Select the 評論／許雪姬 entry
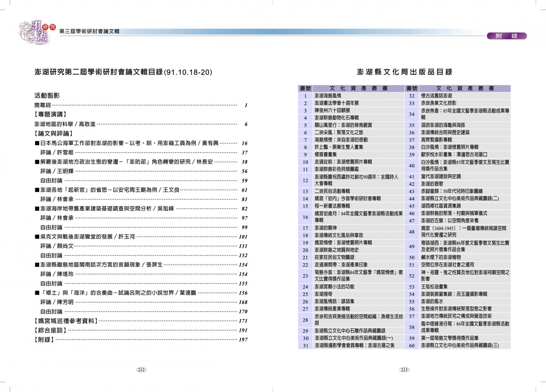Screen dimensions: 546x392 (x=57, y=153)
